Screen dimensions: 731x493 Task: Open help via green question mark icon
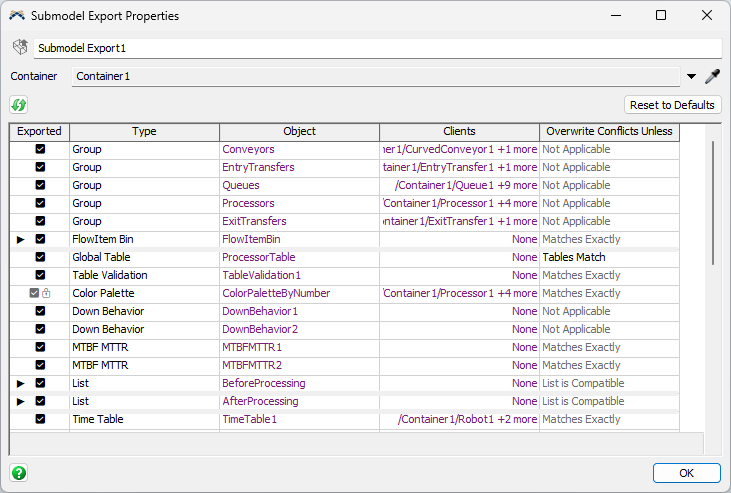pyautogui.click(x=19, y=473)
